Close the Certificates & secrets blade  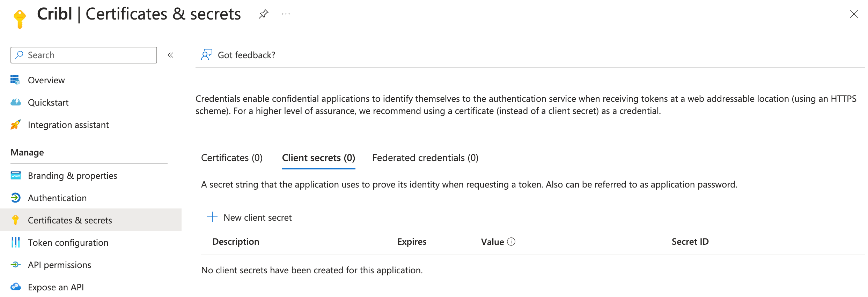pyautogui.click(x=854, y=14)
